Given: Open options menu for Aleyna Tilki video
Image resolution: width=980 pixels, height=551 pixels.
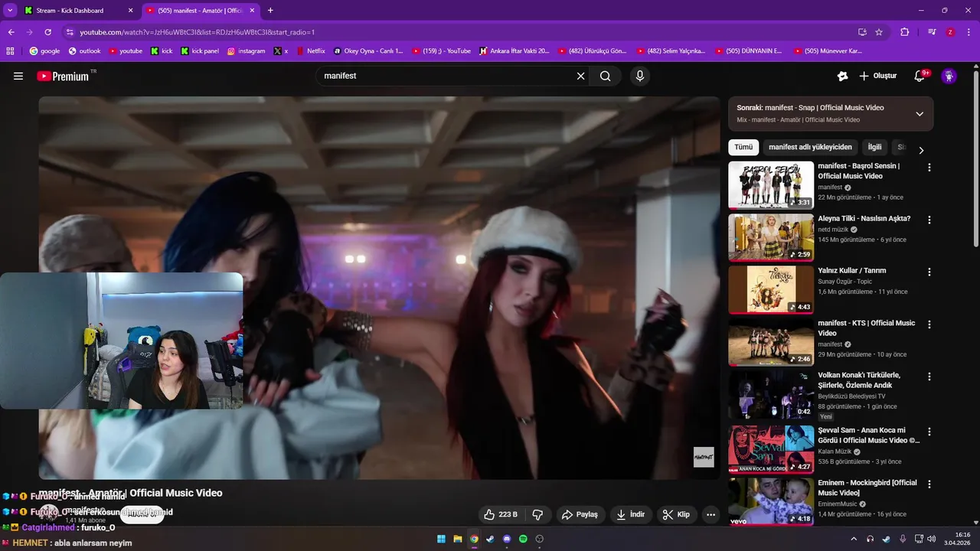Looking at the screenshot, I should [929, 220].
